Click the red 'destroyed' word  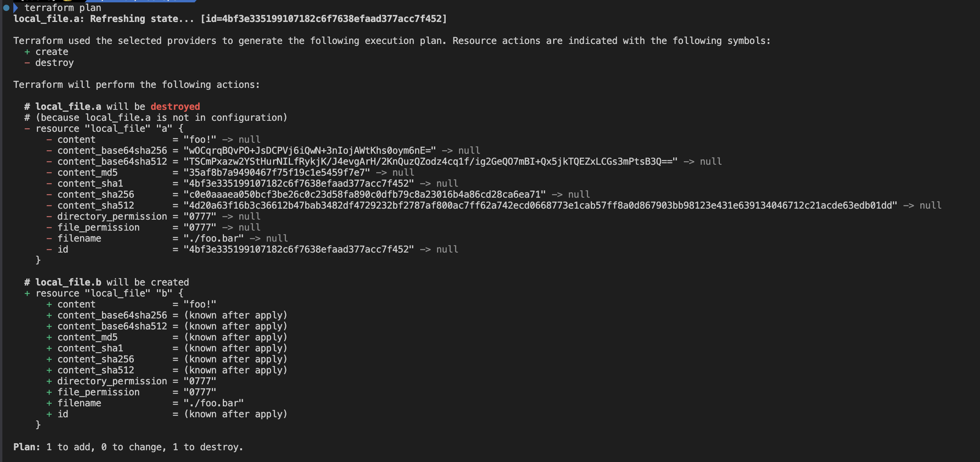pos(175,107)
